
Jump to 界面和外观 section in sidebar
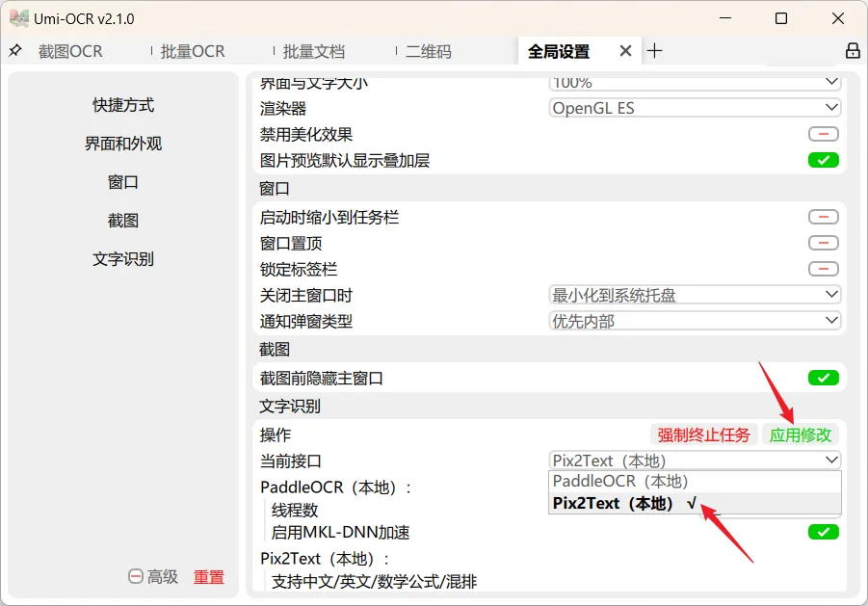pos(123,144)
